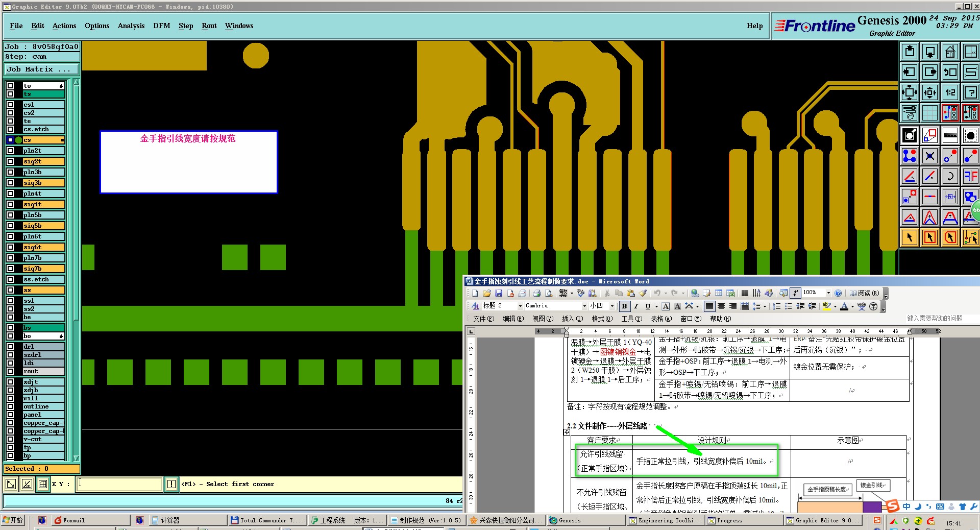Click the mirror feature F icon

click(x=970, y=177)
